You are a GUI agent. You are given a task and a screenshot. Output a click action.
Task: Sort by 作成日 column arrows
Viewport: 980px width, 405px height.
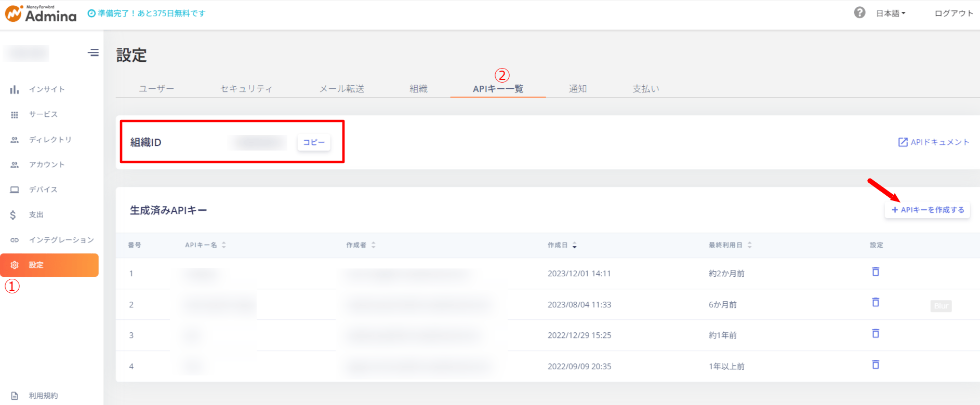[x=575, y=245]
